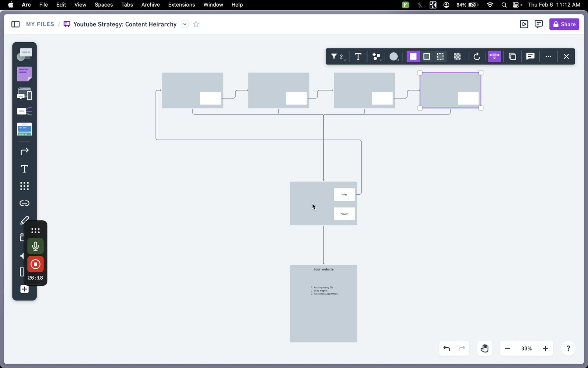Viewport: 588px width, 368px height.
Task: Open the Archive menu
Action: click(150, 5)
